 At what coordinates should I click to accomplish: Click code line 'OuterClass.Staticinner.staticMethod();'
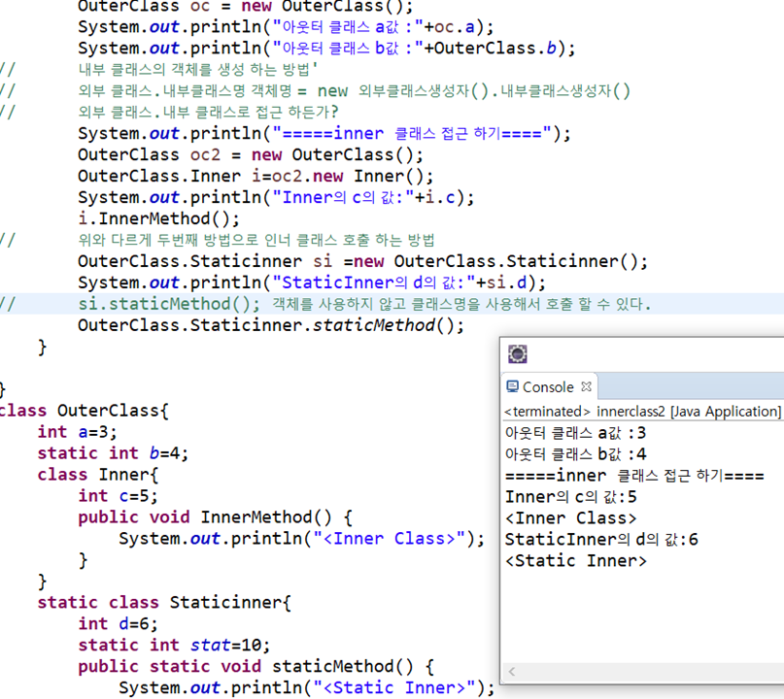(271, 325)
